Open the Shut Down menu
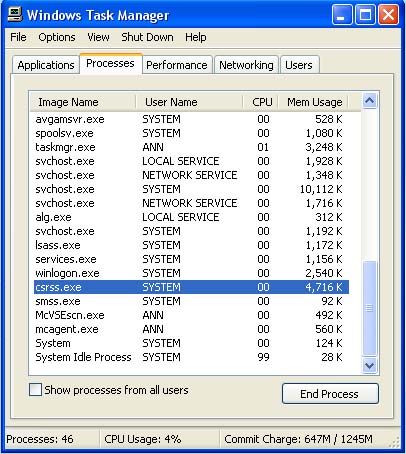The image size is (406, 454). click(x=147, y=37)
